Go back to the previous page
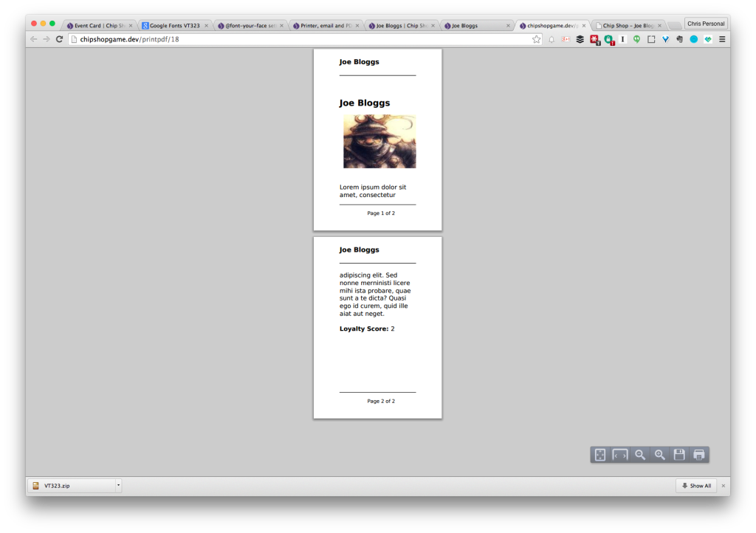The width and height of the screenshot is (756, 533). pyautogui.click(x=33, y=39)
